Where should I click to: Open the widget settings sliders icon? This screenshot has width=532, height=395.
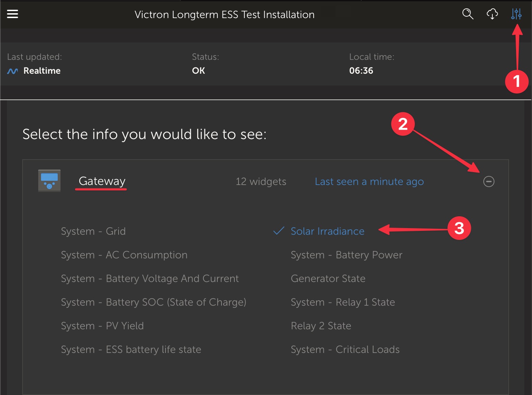(x=517, y=14)
